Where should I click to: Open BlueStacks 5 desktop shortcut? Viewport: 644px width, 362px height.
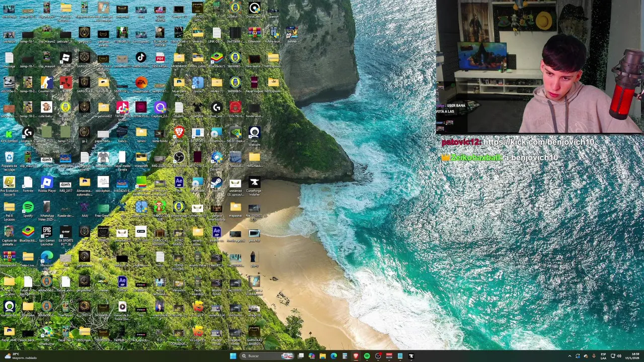tap(216, 60)
